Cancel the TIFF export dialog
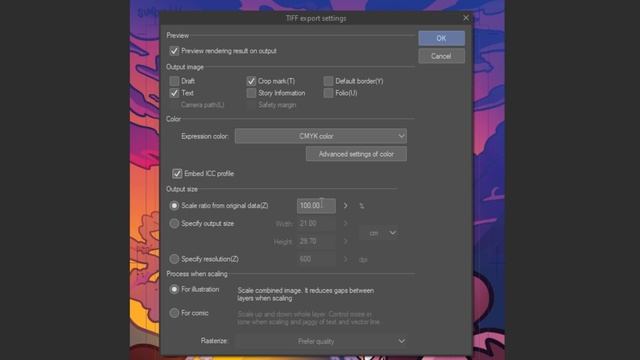 pyautogui.click(x=441, y=56)
